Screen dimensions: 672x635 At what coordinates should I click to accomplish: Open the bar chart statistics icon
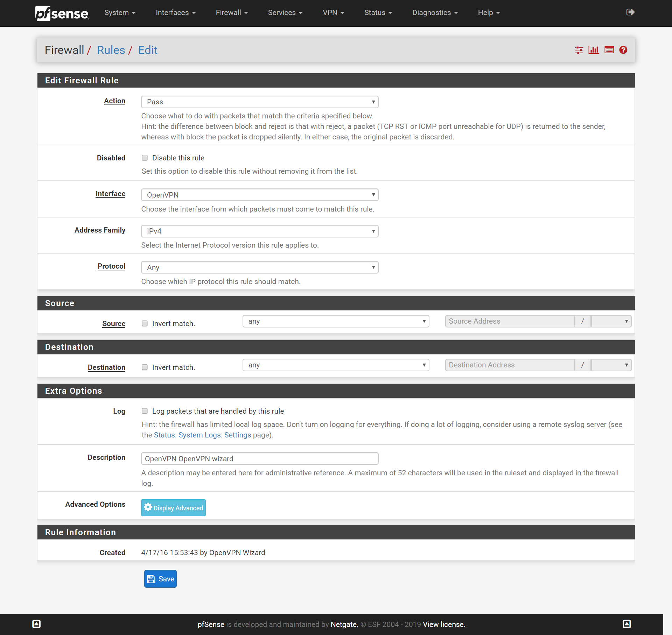point(594,50)
